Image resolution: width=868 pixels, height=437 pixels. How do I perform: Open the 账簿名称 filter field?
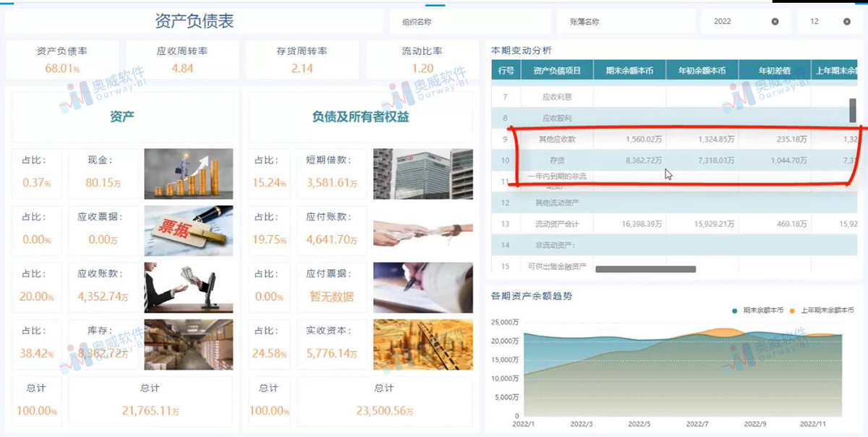(626, 22)
